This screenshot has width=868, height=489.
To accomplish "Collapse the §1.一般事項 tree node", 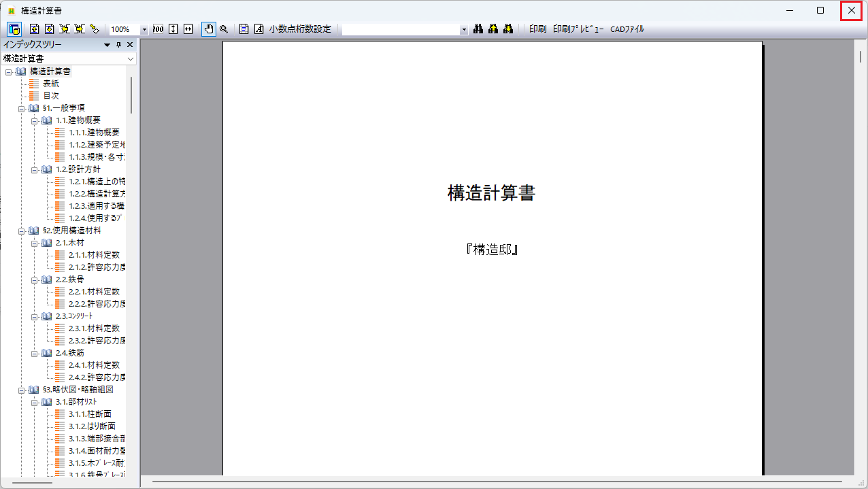I will coord(21,108).
